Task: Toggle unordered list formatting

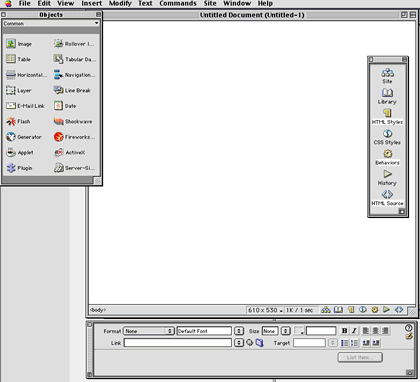Action: [x=345, y=343]
